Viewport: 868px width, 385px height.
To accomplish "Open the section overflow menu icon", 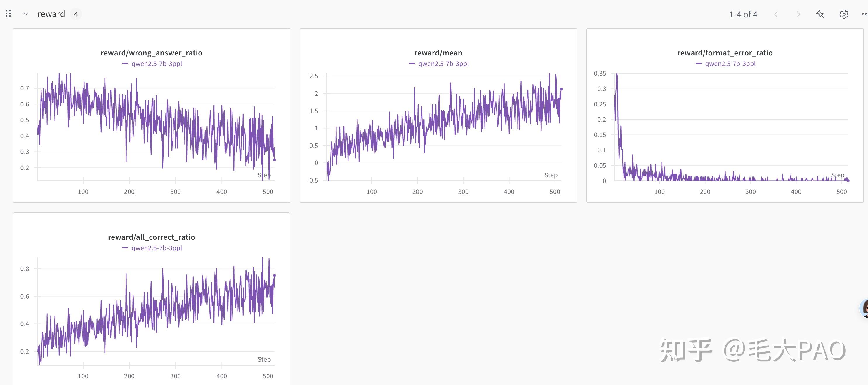I will point(864,14).
